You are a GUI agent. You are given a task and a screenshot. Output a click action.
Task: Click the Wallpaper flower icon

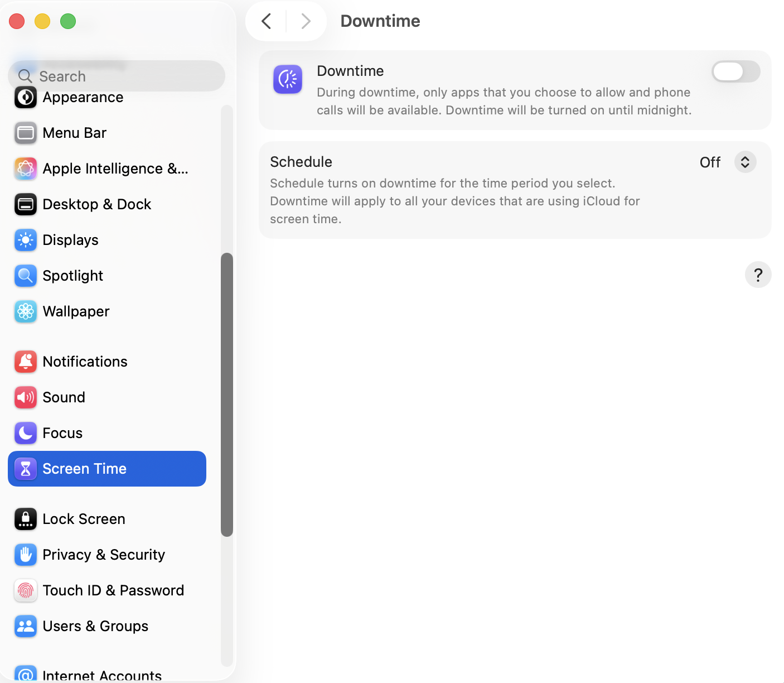coord(26,311)
